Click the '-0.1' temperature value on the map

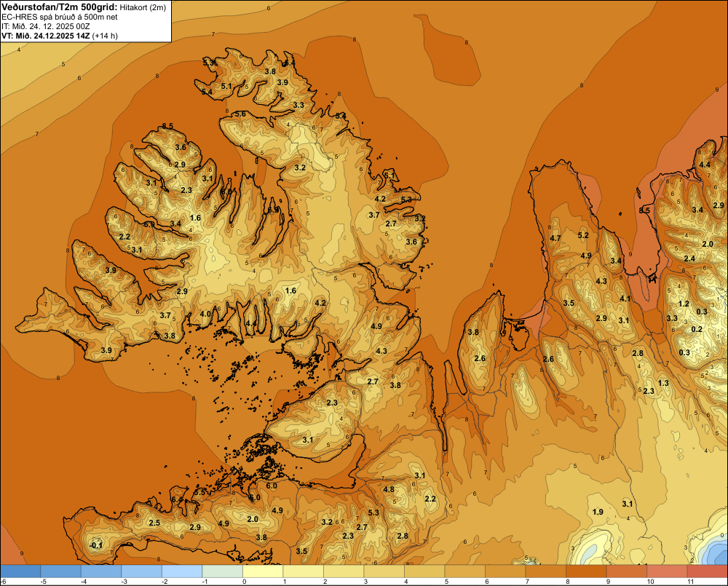(x=96, y=545)
